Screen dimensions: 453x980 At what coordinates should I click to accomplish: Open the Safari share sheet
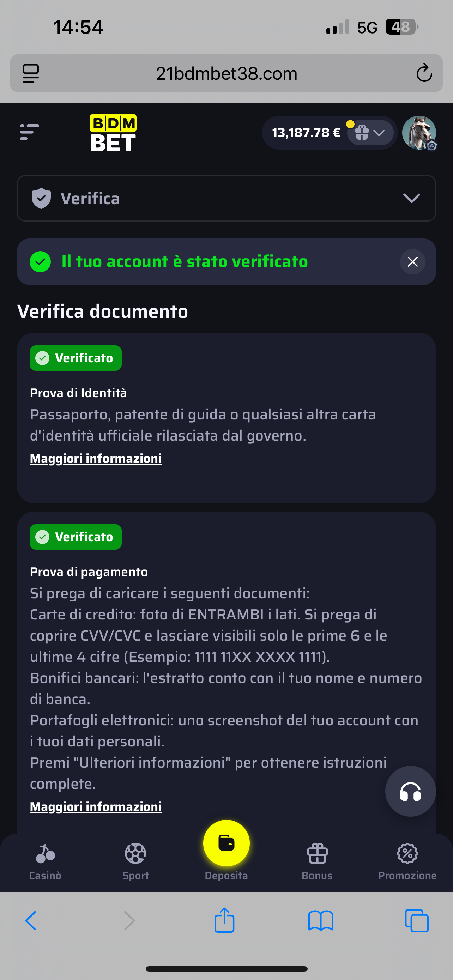pos(224,920)
